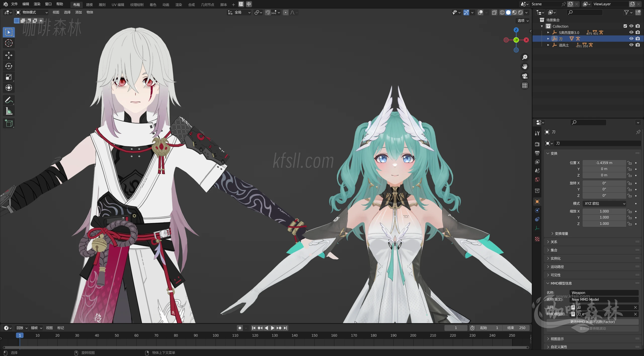Open the Texture properties checker tab

(537, 239)
